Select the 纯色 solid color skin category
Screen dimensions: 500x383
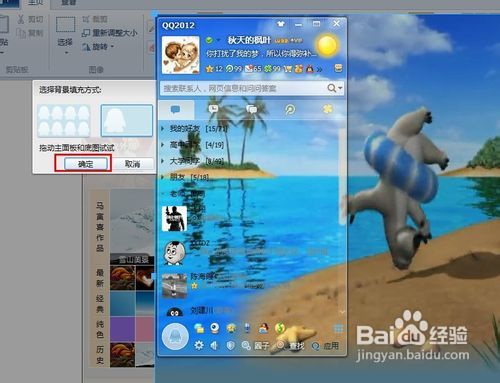[100, 329]
